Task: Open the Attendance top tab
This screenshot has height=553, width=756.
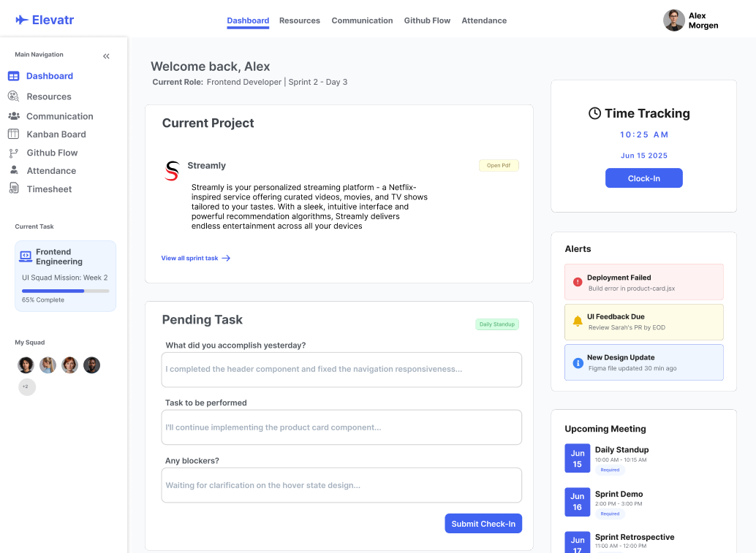Action: click(484, 20)
